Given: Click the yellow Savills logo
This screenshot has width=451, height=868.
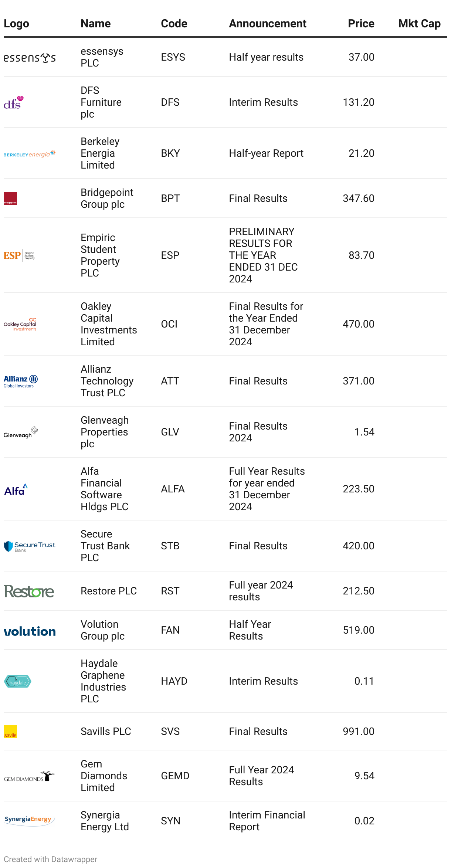Looking at the screenshot, I should click(10, 732).
